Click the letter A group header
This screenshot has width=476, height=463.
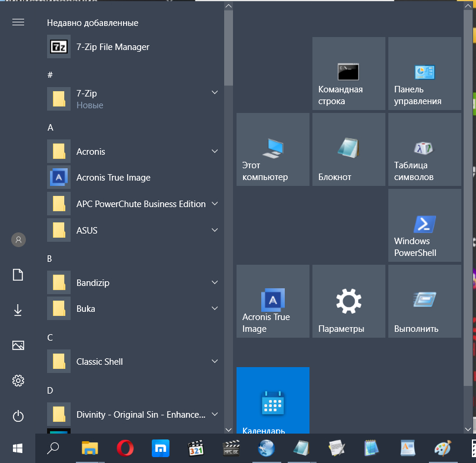[x=51, y=128]
